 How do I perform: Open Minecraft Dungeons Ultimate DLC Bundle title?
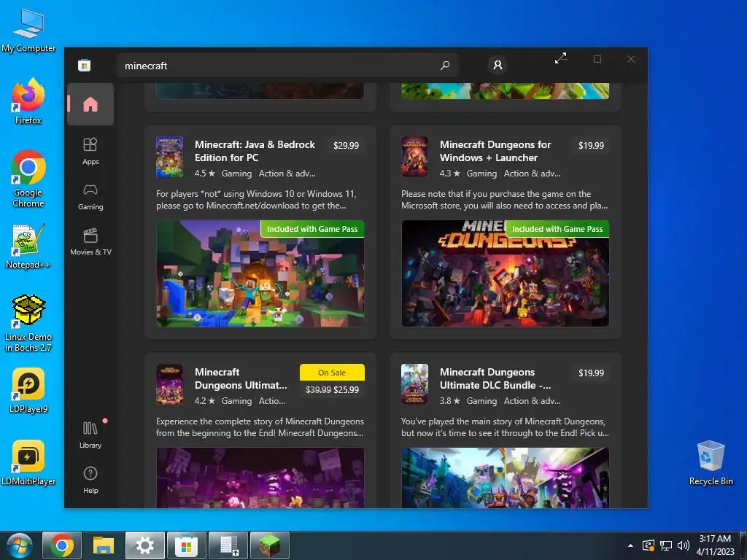[x=495, y=378]
